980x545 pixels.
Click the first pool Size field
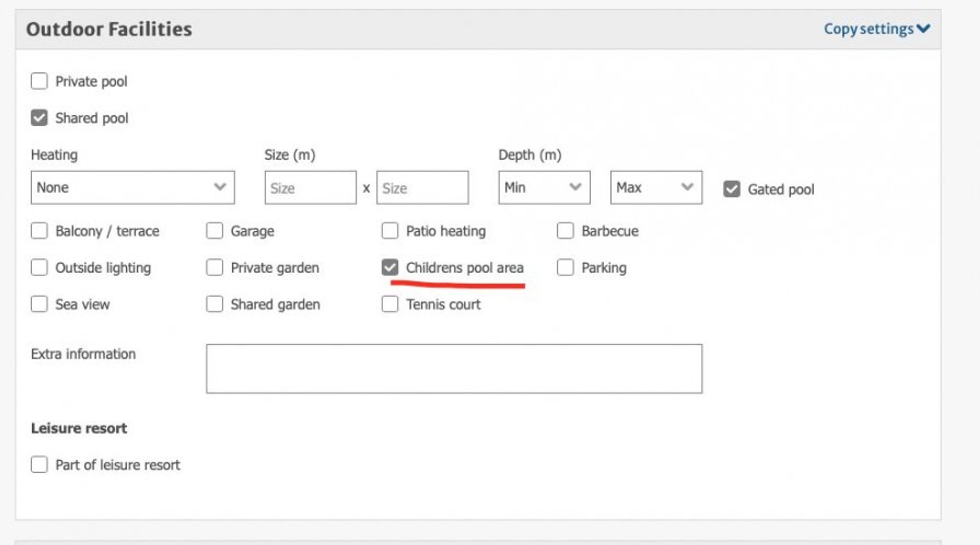[x=310, y=188]
